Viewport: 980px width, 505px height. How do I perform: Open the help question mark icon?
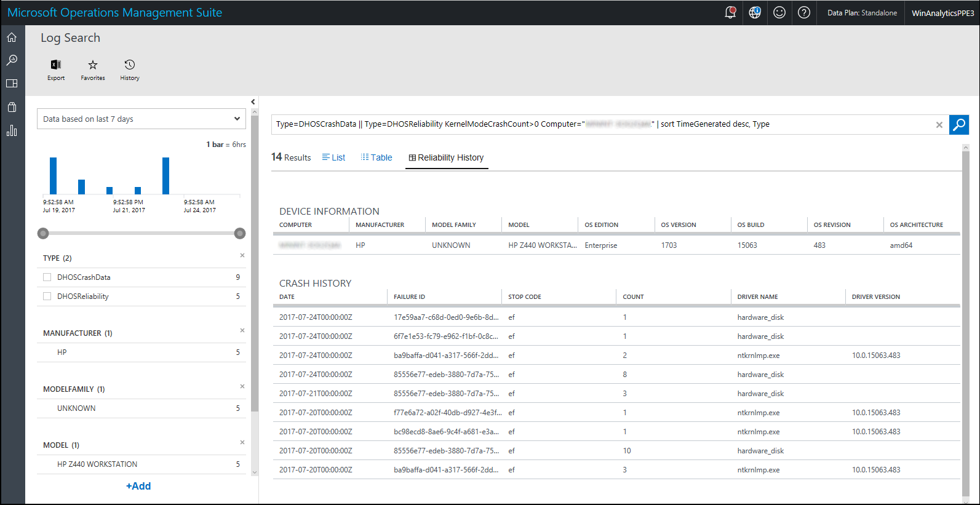[x=804, y=12]
